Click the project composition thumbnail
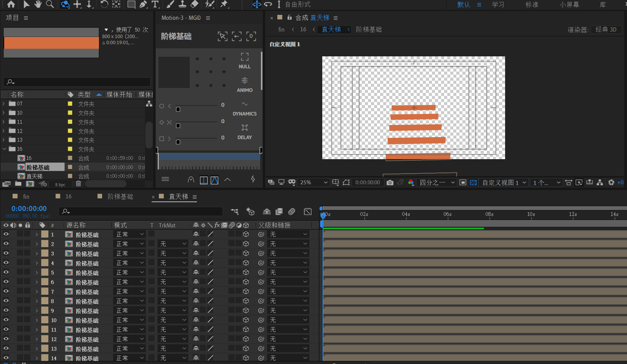The width and height of the screenshot is (627, 364). [x=51, y=43]
